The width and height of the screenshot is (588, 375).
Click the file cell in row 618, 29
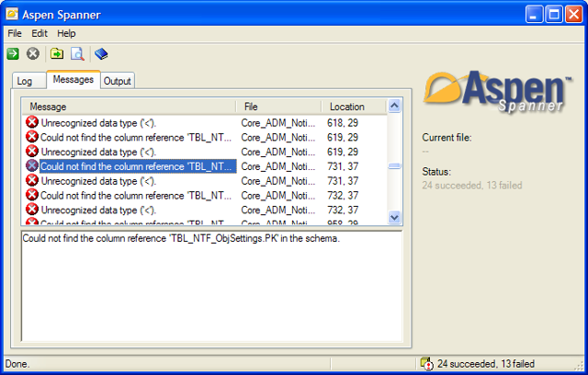pos(277,122)
